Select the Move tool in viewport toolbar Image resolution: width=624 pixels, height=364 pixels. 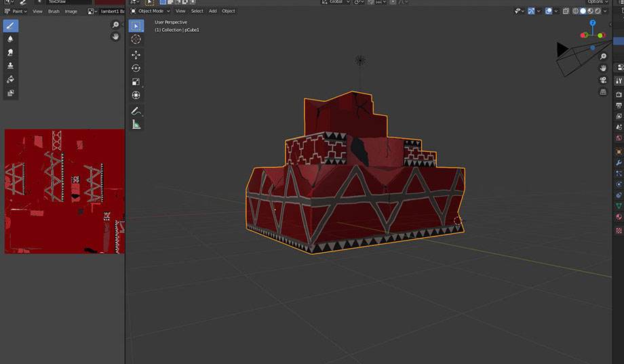click(x=136, y=54)
